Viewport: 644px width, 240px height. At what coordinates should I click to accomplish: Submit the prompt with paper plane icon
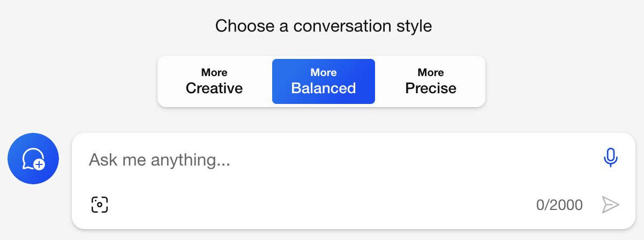pyautogui.click(x=610, y=205)
